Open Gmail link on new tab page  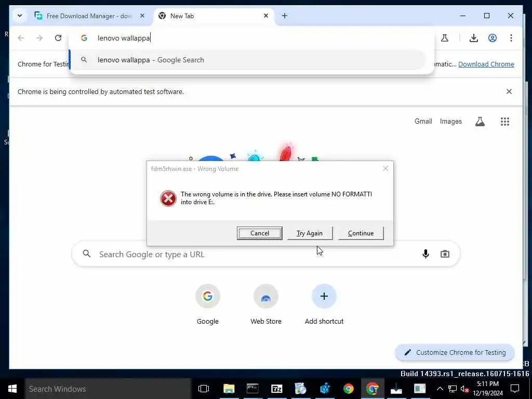tap(423, 122)
